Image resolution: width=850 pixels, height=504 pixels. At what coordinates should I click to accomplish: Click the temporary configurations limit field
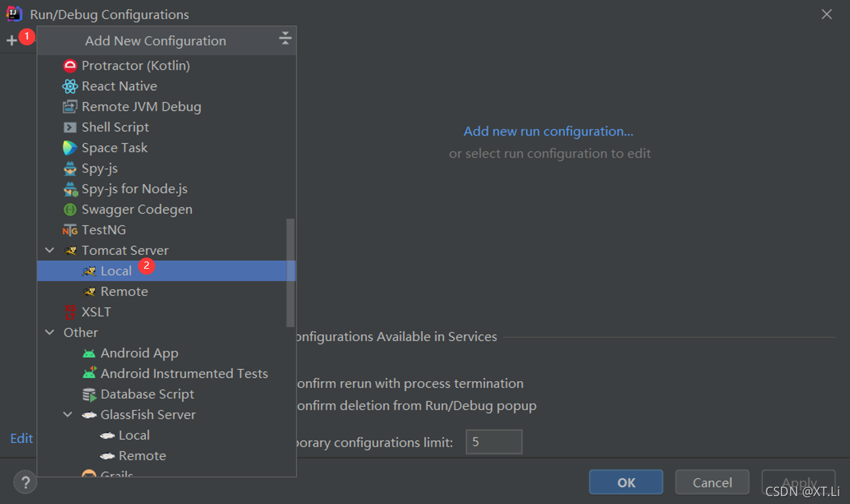pyautogui.click(x=494, y=442)
